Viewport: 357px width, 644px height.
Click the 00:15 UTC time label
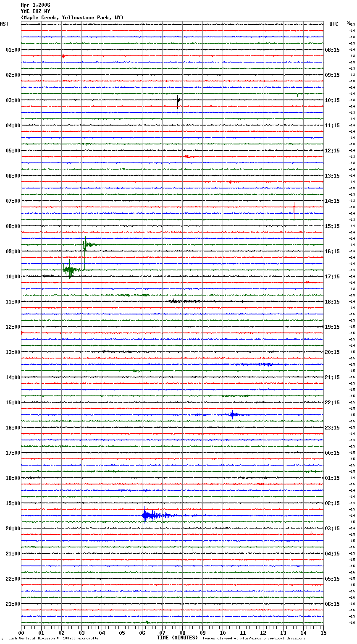(332, 453)
